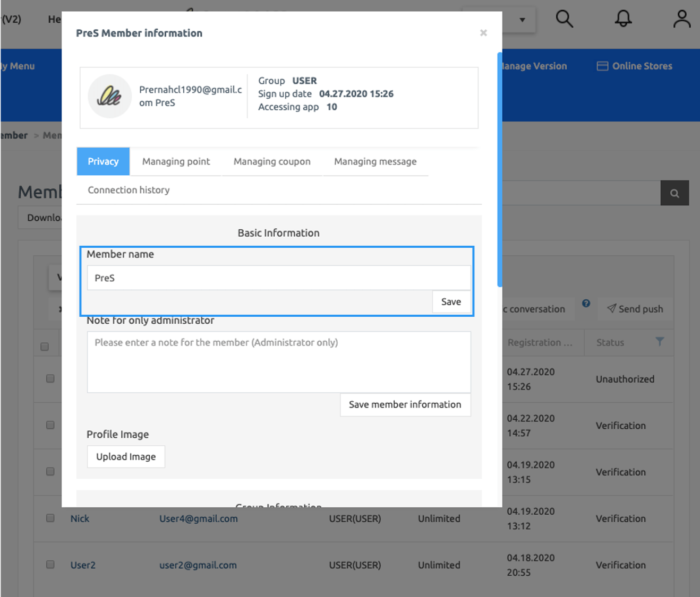
Task: Click the blue help question mark icon
Action: click(x=586, y=304)
